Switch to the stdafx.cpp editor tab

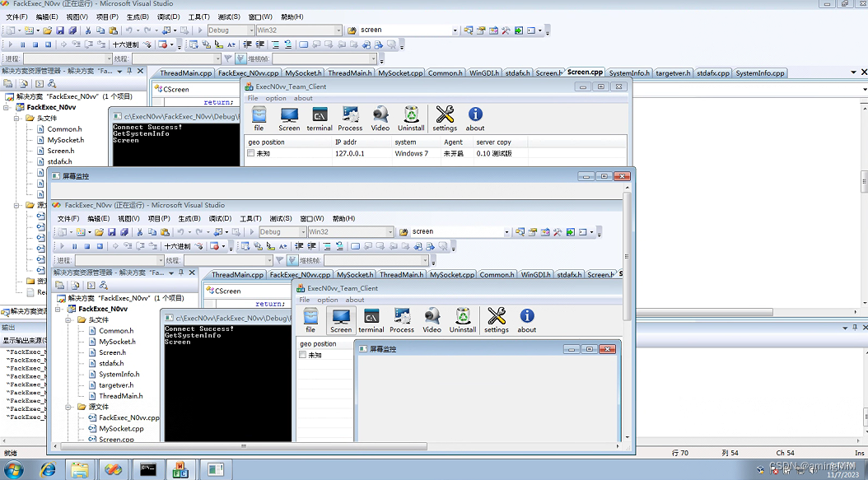713,73
